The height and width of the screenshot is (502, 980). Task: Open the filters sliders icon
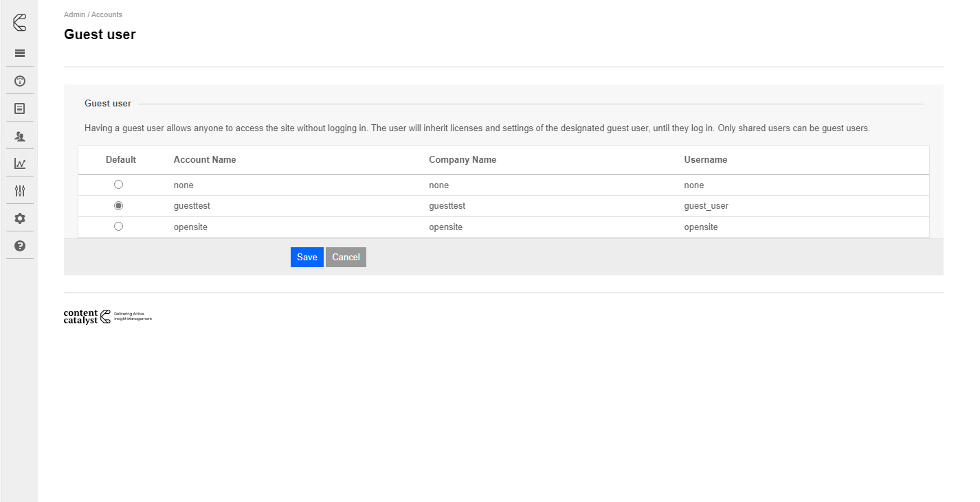(x=19, y=190)
